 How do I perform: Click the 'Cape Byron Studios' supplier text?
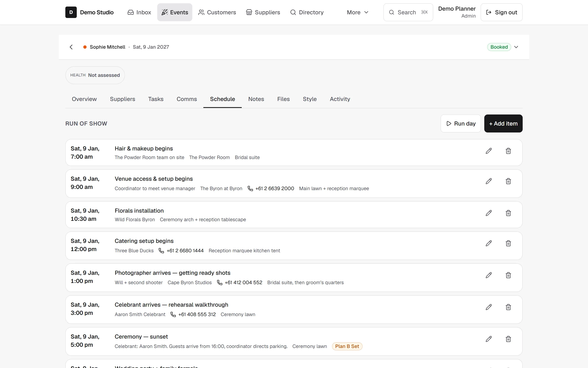tap(189, 282)
